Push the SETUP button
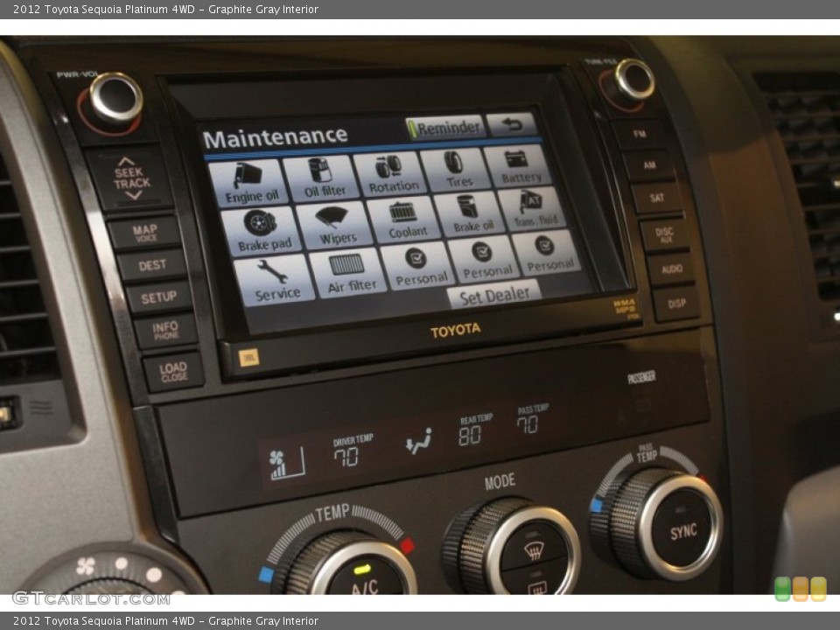The image size is (840, 630). (x=158, y=297)
